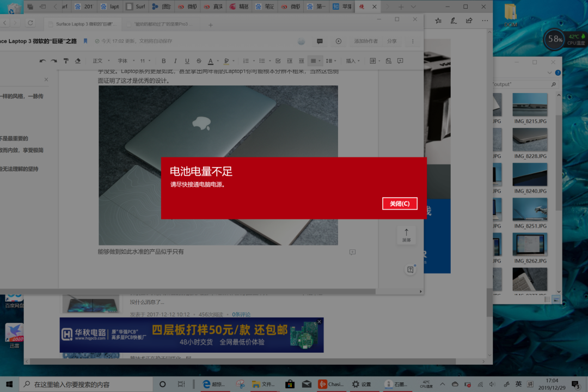Viewport: 588px width, 392px height.
Task: Open the DCIM folder on desktop
Action: [x=510, y=15]
